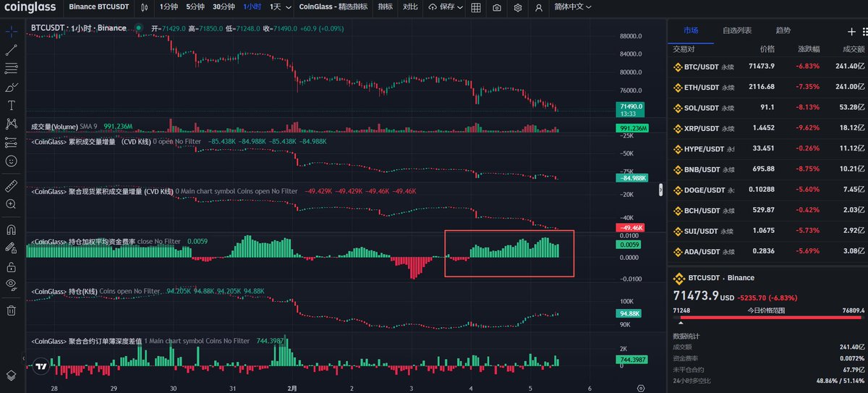Switch to the 自选列表 tab
Viewport: 868px width, 393px height.
click(737, 30)
